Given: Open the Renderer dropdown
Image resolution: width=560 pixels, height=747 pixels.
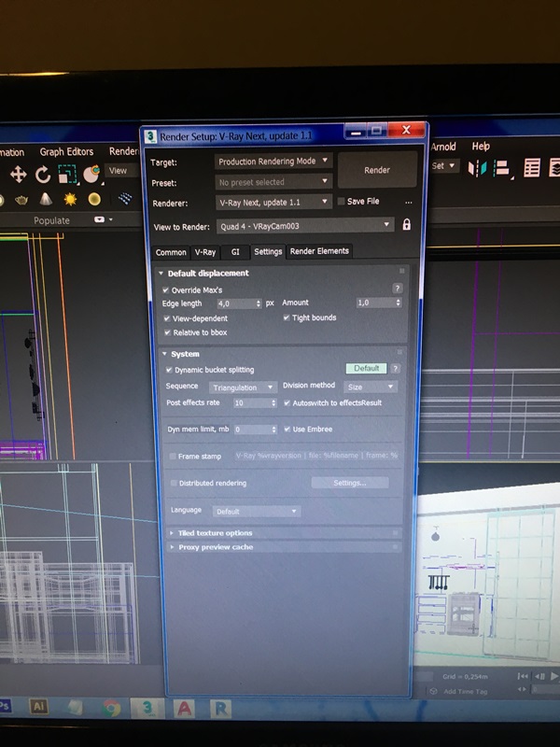Looking at the screenshot, I should (x=273, y=203).
